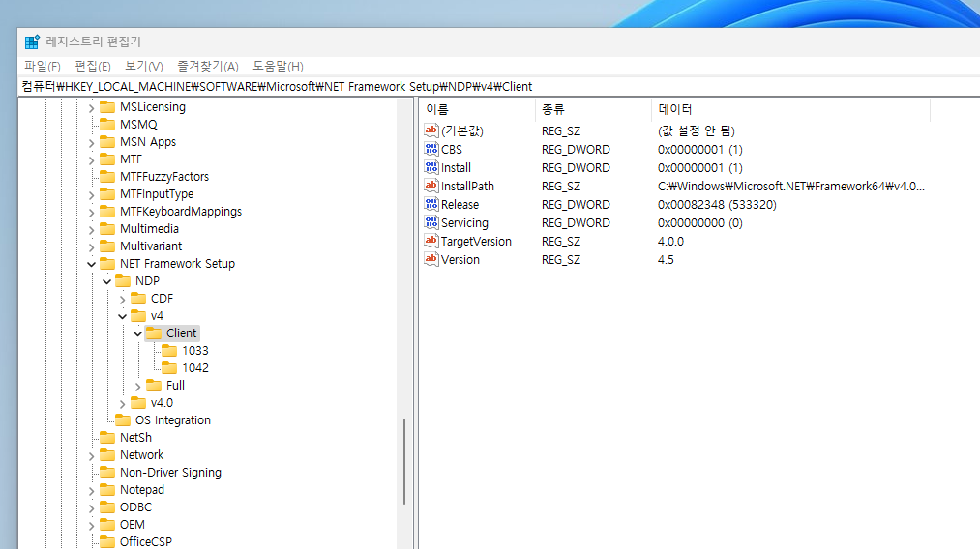This screenshot has width=980, height=549.
Task: Expand the CDF key
Action: click(x=123, y=300)
